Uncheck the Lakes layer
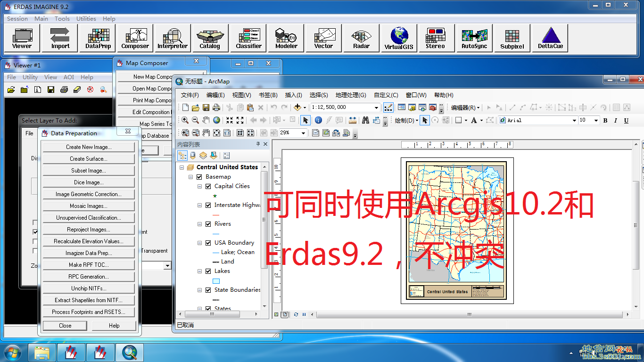This screenshot has width=644, height=362. pyautogui.click(x=208, y=271)
